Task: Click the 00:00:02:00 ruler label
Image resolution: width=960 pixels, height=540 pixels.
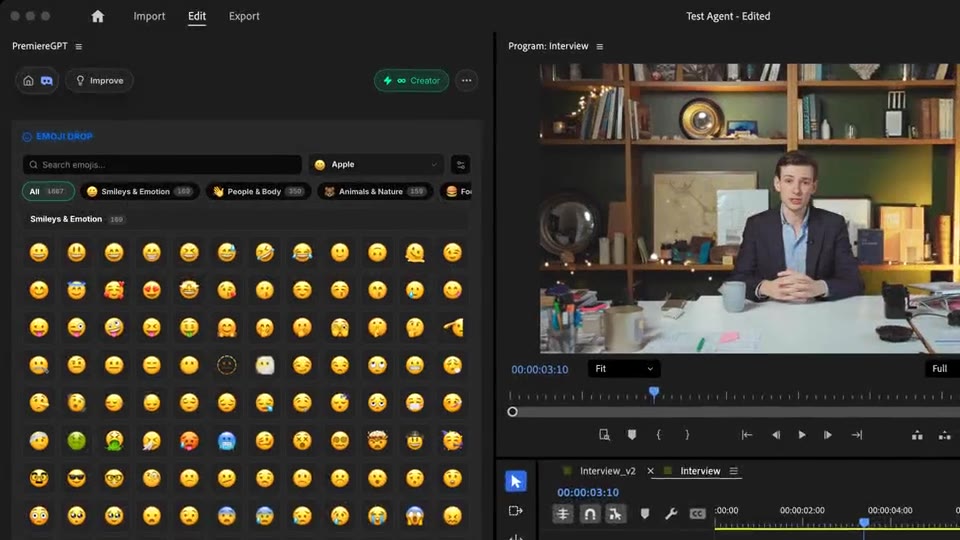Action: coord(802,510)
